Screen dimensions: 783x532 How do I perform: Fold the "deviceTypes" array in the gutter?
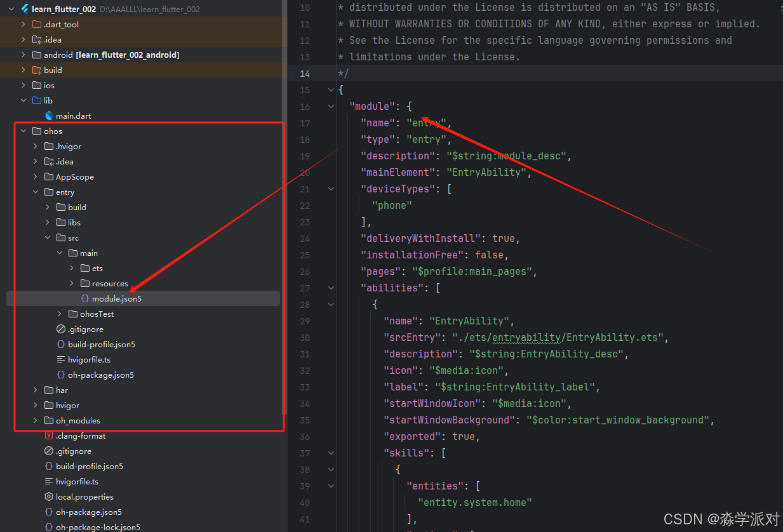point(331,189)
